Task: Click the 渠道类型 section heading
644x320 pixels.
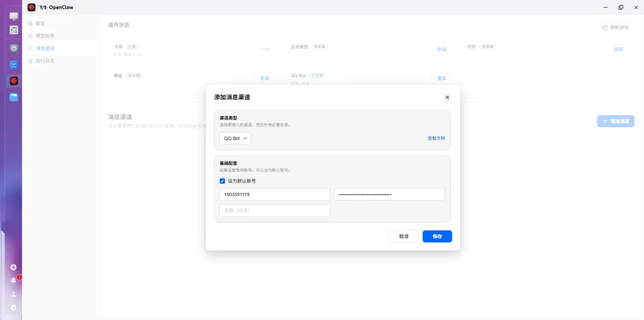Action: 228,118
